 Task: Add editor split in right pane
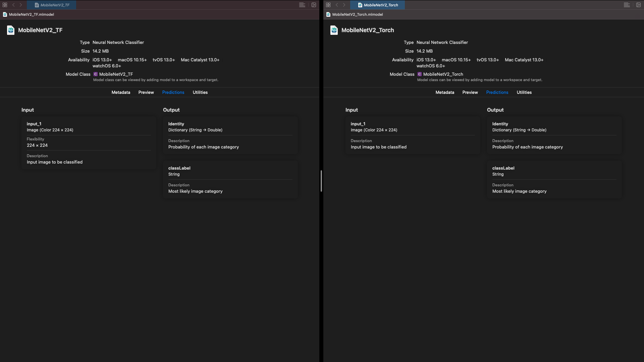(x=638, y=5)
